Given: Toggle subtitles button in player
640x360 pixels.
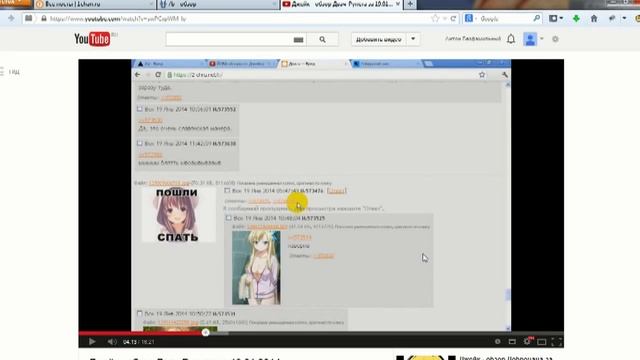Looking at the screenshot, I should [512, 342].
